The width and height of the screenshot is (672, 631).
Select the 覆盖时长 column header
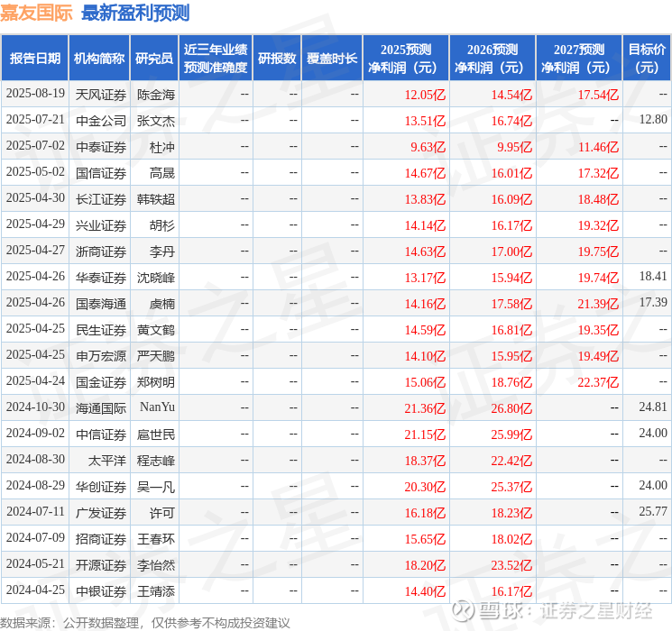tap(332, 59)
